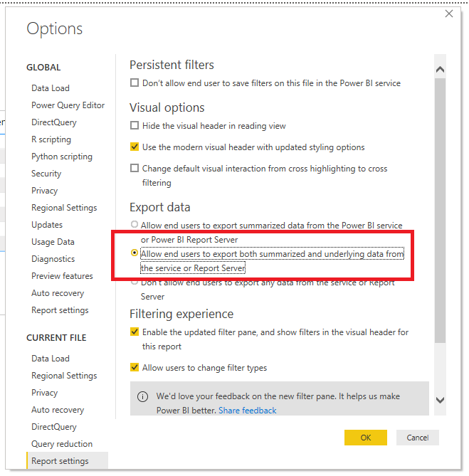This screenshot has height=476, width=469.
Task: Uncheck Enable the updated filter pane
Action: [135, 332]
